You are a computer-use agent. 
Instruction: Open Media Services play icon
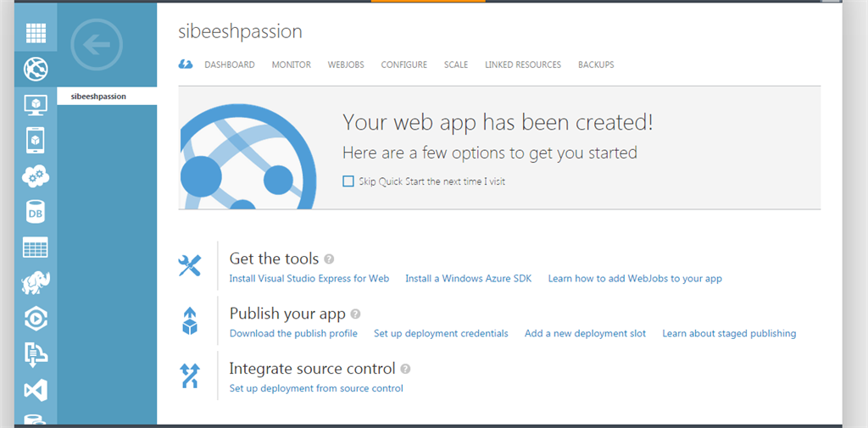click(x=36, y=319)
